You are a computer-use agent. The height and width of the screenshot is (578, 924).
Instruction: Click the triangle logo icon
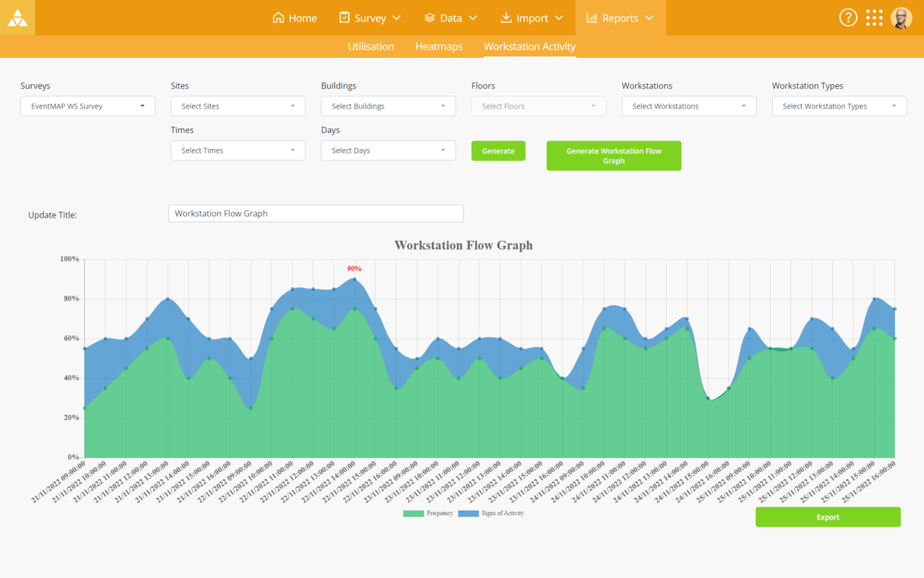pyautogui.click(x=17, y=18)
